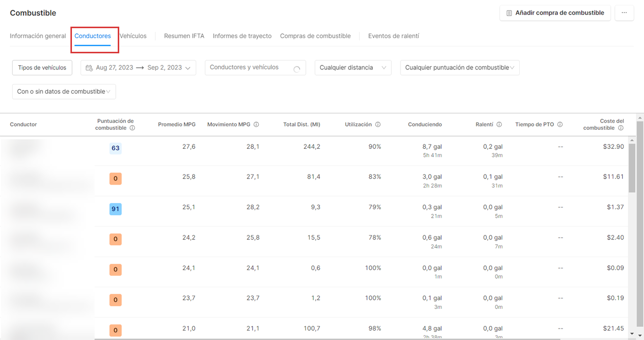644x340 pixels.
Task: Click info icon next to Movimiento MPG
Action: (x=256, y=124)
